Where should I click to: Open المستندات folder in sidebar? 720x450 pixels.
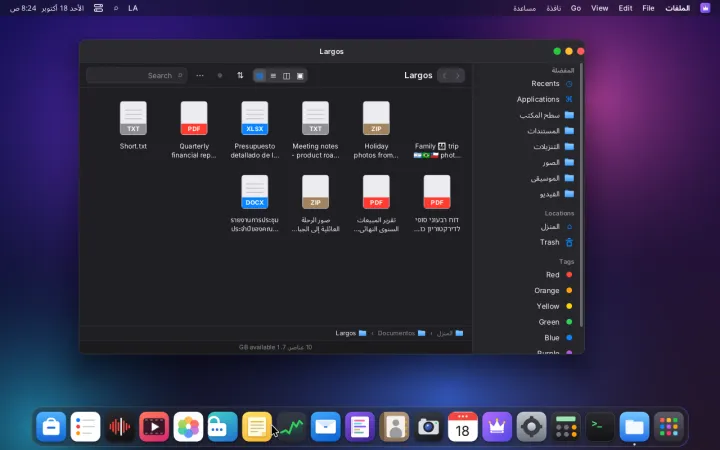[528, 131]
